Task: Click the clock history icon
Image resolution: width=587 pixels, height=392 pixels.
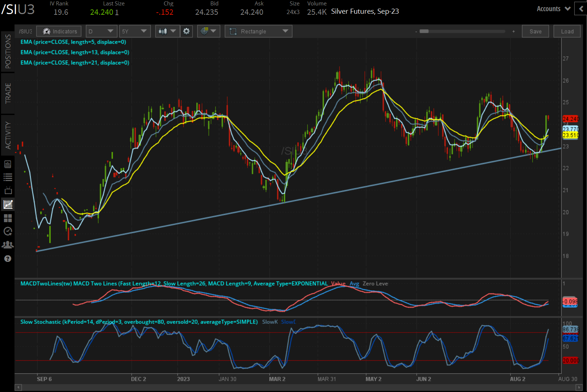Action: click(x=8, y=231)
